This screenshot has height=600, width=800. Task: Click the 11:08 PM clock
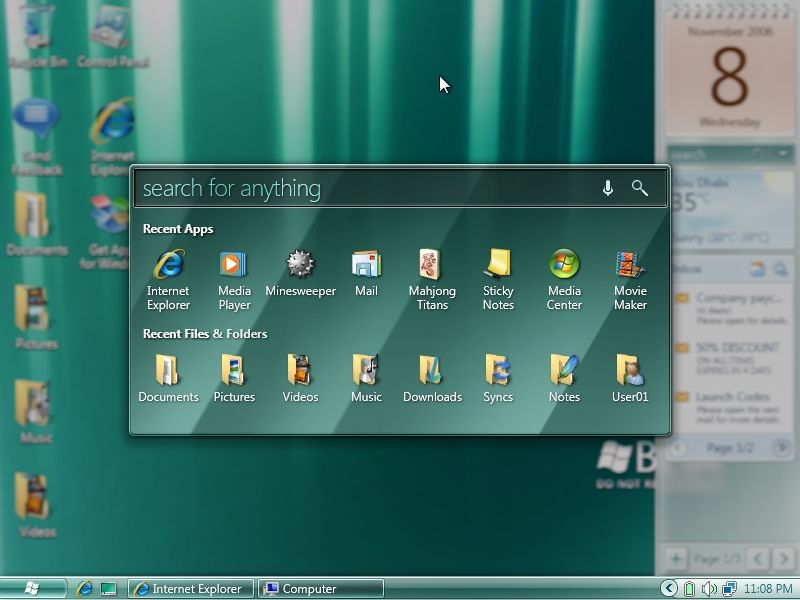tap(768, 589)
